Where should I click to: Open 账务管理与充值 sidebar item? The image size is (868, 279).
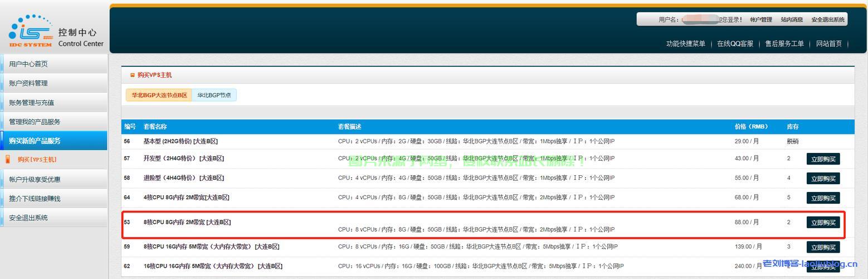point(53,103)
